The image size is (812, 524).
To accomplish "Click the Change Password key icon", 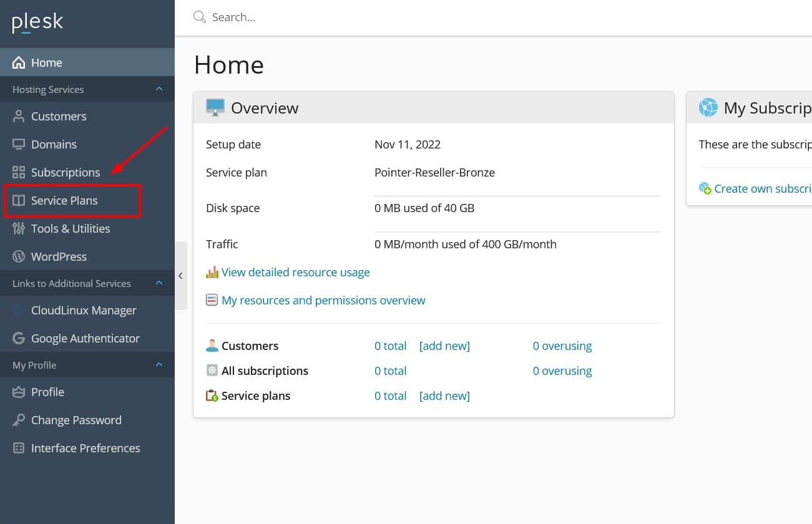I will [19, 420].
